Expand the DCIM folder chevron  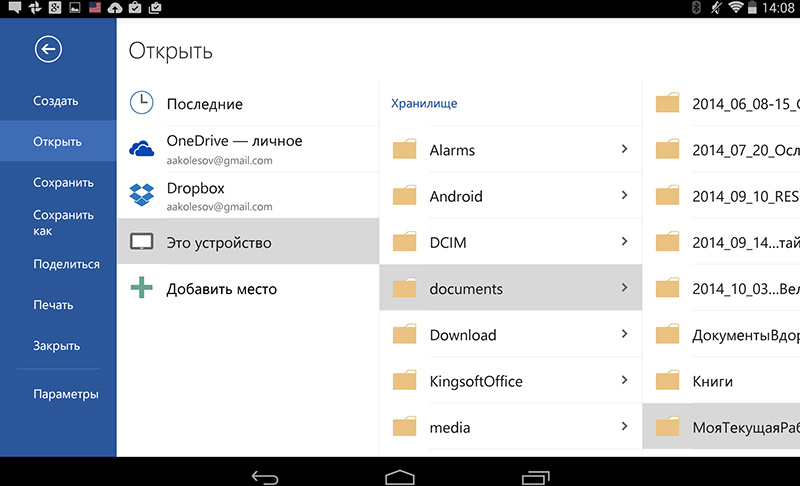tap(624, 242)
